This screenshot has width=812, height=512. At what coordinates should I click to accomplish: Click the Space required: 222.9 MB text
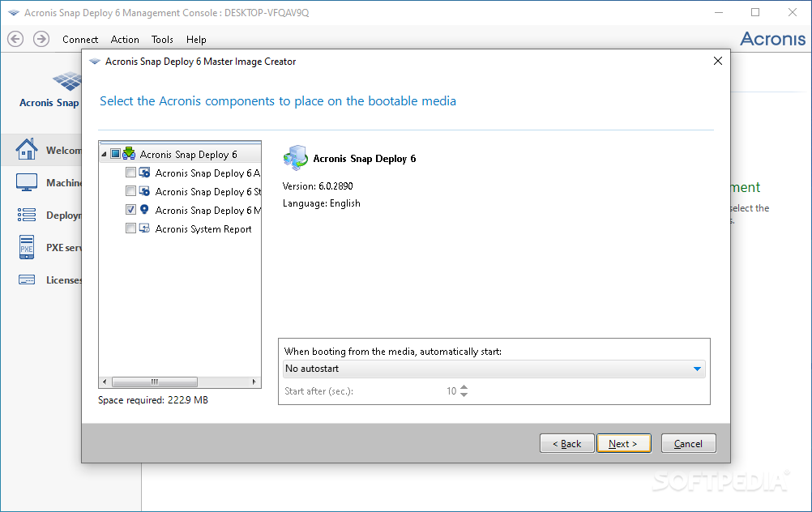tap(153, 400)
